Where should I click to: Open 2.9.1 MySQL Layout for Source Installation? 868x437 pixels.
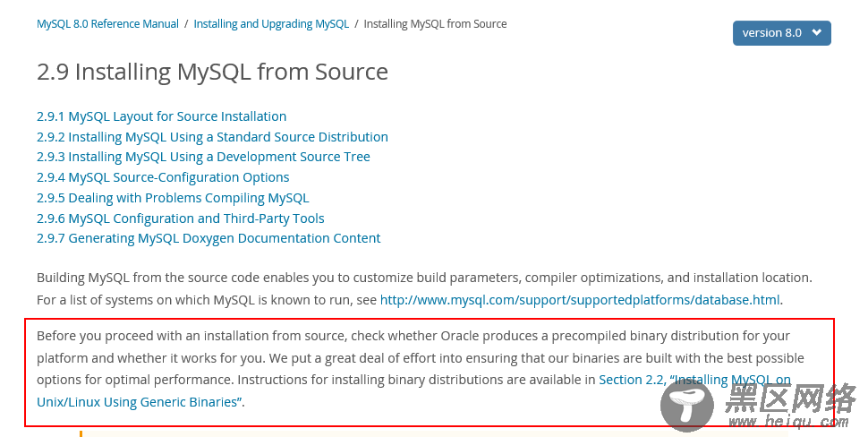[x=162, y=116]
